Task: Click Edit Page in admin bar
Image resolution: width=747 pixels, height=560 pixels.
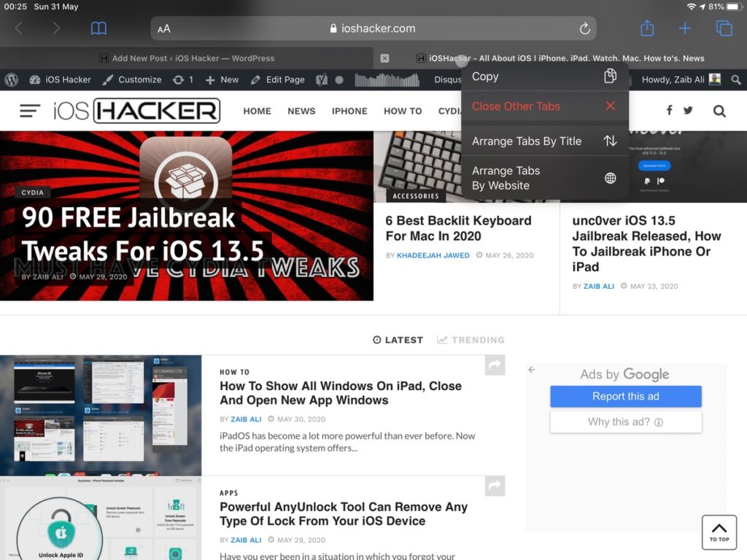Action: 278,79
